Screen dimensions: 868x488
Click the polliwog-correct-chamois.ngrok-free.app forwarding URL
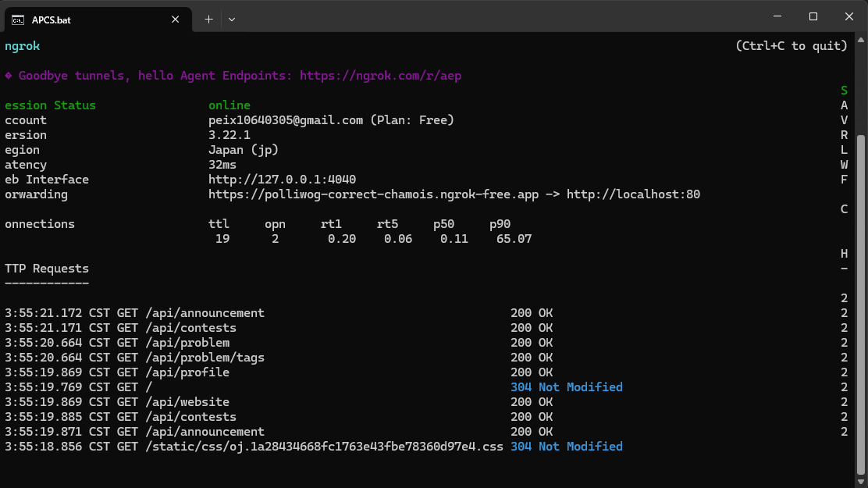tap(374, 194)
